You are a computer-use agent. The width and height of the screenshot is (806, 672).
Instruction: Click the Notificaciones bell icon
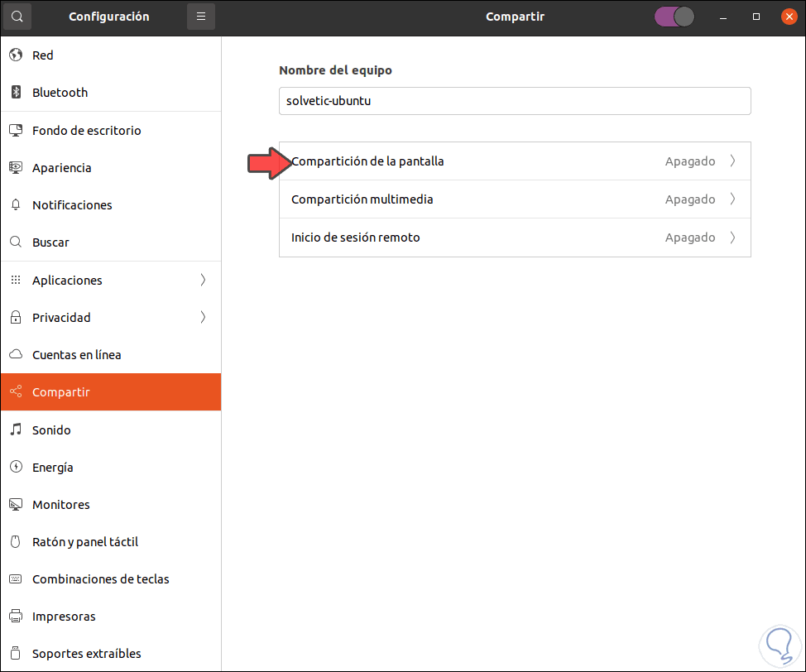(x=16, y=205)
